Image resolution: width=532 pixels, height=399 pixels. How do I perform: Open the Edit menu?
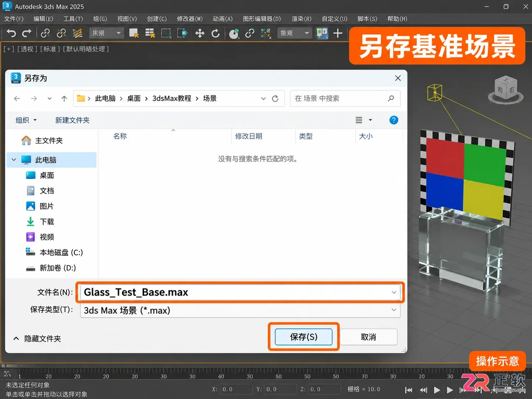click(43, 19)
